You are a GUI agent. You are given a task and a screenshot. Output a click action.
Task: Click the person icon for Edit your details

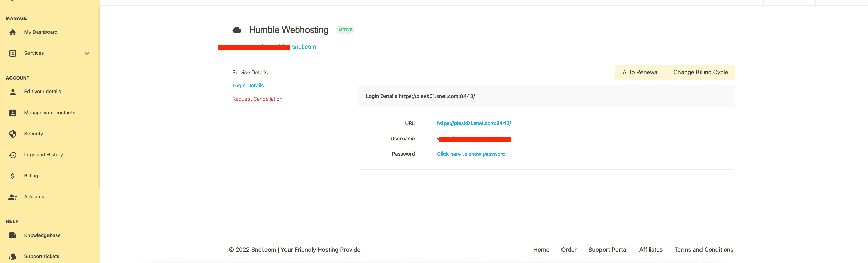pyautogui.click(x=13, y=92)
